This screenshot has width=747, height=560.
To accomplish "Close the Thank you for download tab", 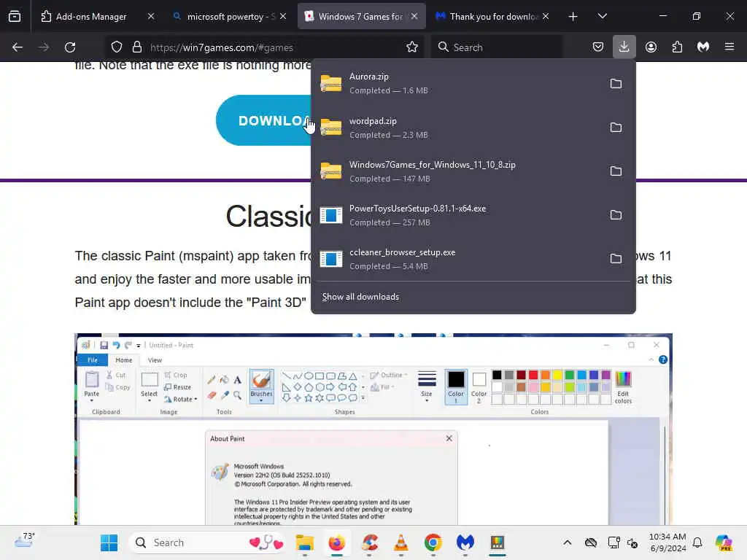I will click(x=546, y=17).
